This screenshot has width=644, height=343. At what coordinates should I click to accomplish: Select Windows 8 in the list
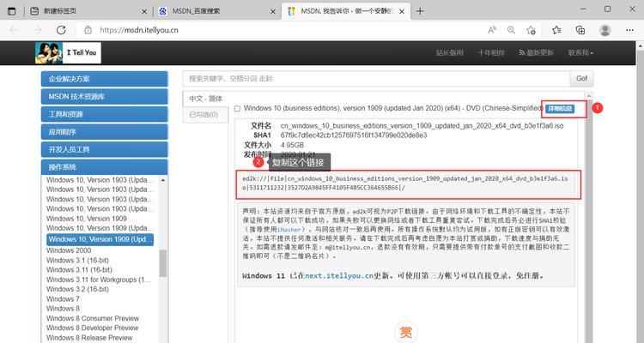pos(63,308)
